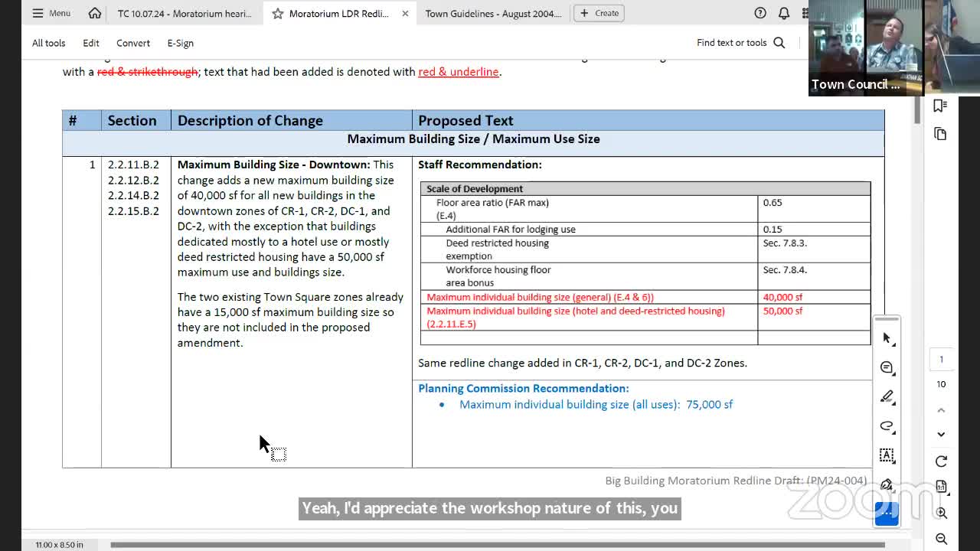The height and width of the screenshot is (551, 980).
Task: Click 'Planning Commission Recommendation:' heading
Action: point(524,388)
